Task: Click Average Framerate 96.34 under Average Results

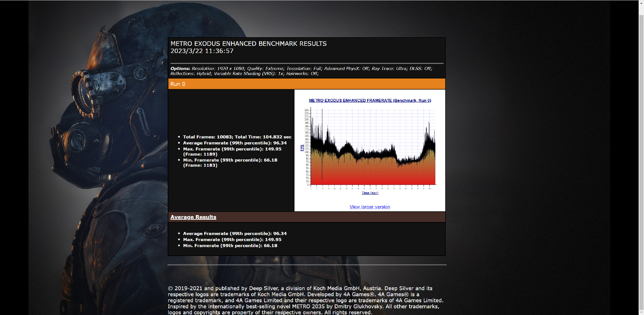Action: (235, 233)
